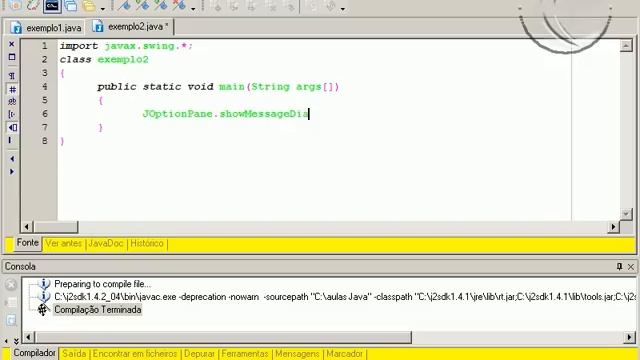The height and width of the screenshot is (360, 640).
Task: Click icon beside 'Compilação Terminada'
Action: [43, 310]
